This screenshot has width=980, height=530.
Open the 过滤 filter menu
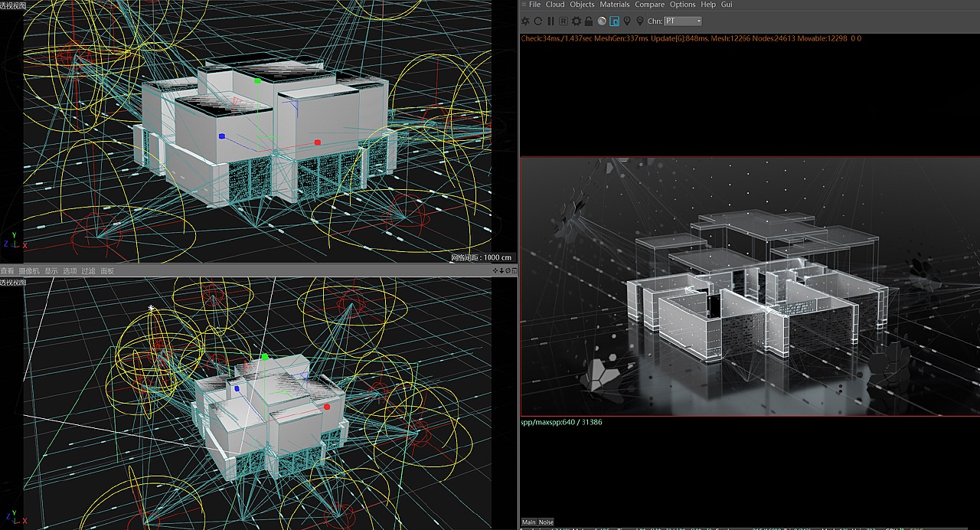tap(88, 271)
